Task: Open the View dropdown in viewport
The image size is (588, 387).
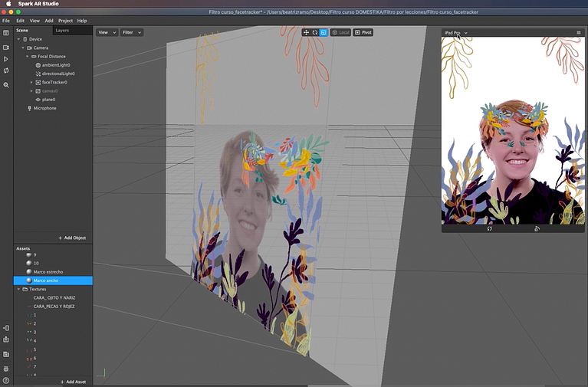Action: point(107,33)
